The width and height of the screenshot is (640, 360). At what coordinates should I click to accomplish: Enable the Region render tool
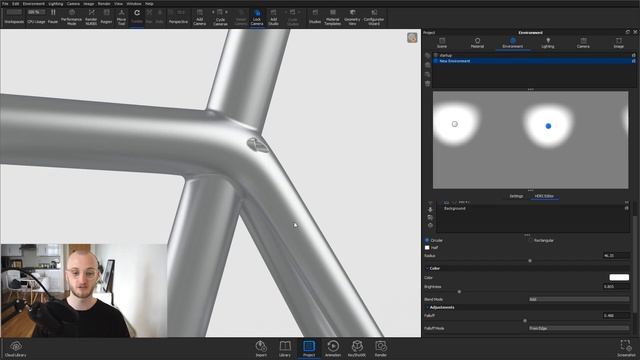(x=106, y=17)
